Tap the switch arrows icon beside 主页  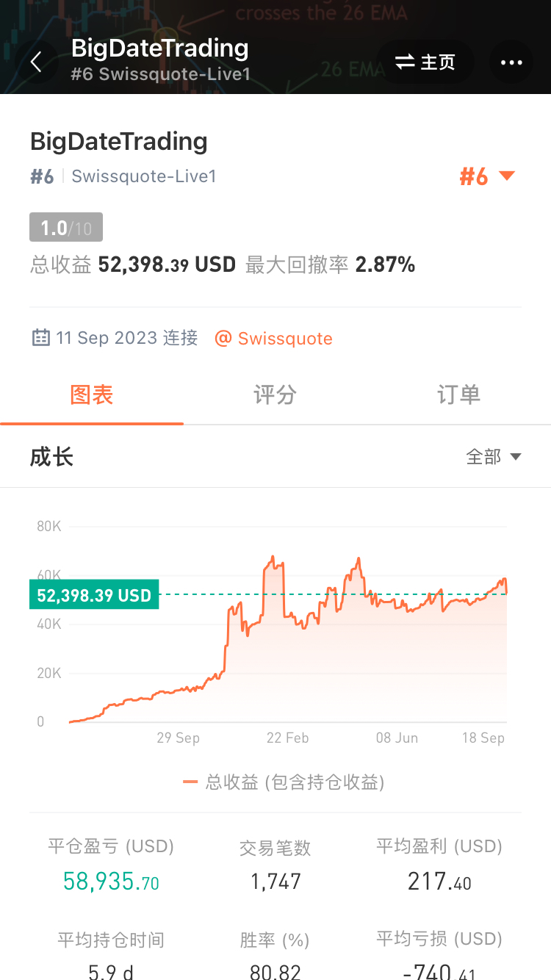point(406,62)
